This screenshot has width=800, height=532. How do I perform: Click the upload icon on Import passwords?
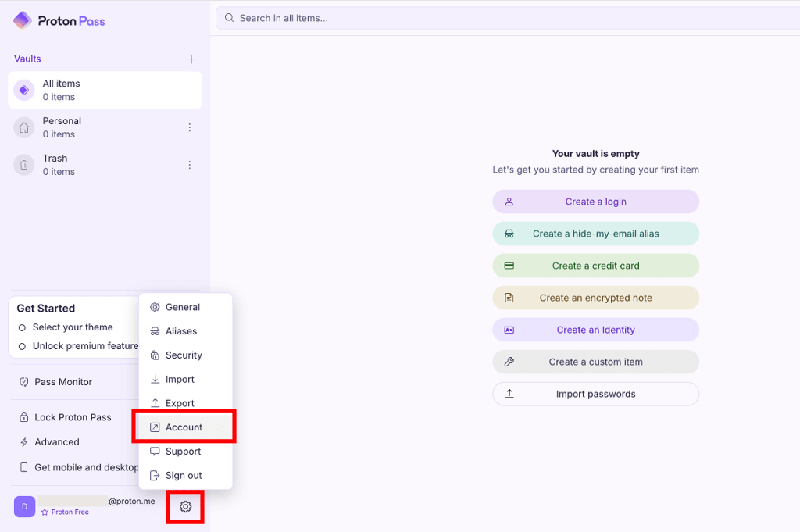pyautogui.click(x=509, y=394)
